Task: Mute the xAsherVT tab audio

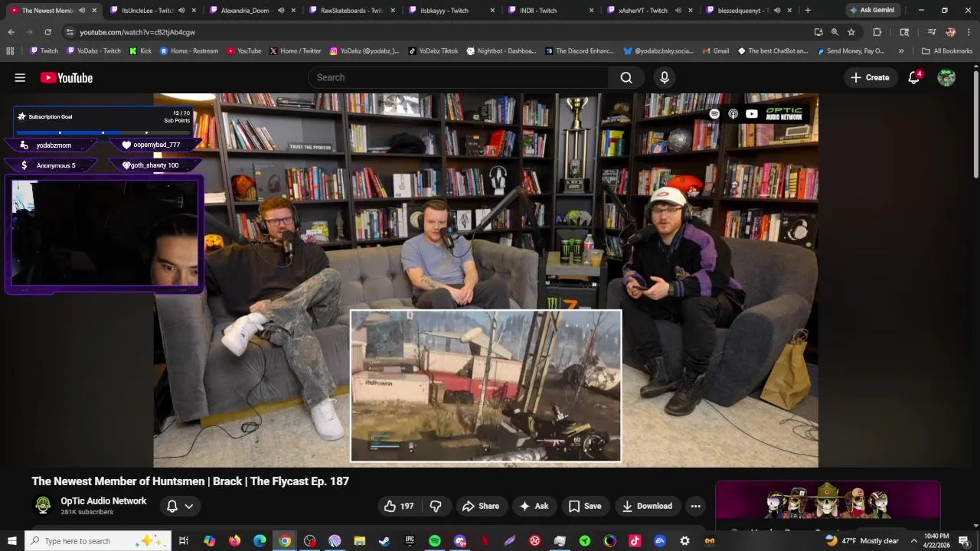Action: pos(678,11)
